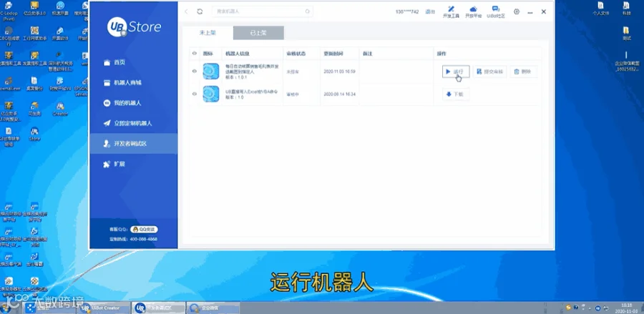Image resolution: width=644 pixels, height=314 pixels.
Task: Open UiBot Creator from the taskbar
Action: pos(105,308)
